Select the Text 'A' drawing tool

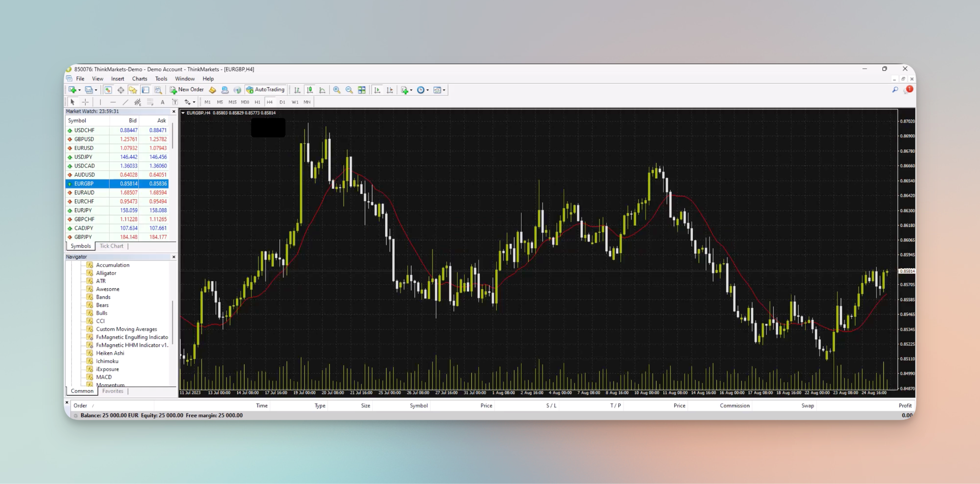point(163,102)
